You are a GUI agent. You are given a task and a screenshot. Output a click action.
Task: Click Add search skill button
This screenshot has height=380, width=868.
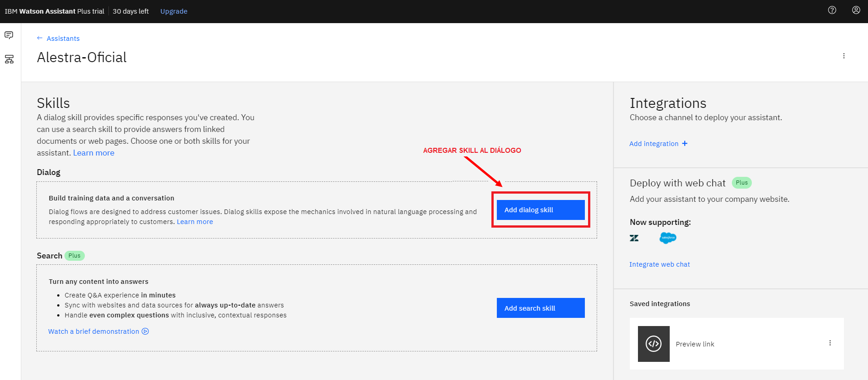(541, 308)
